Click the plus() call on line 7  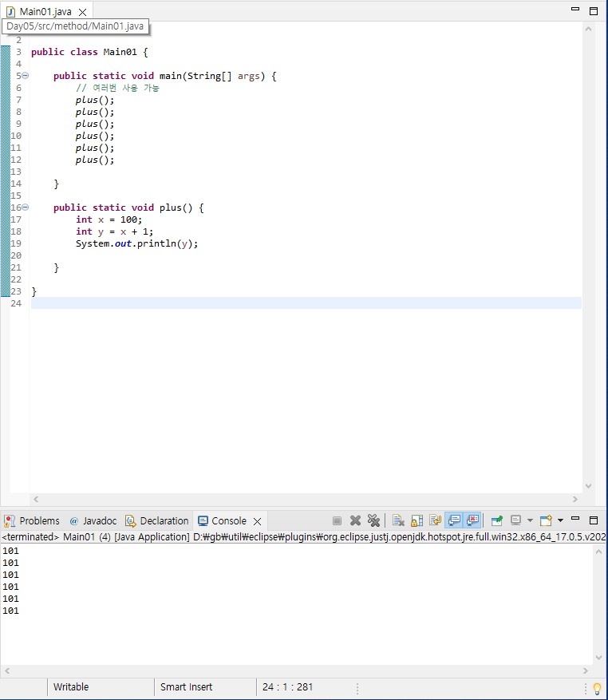[95, 100]
